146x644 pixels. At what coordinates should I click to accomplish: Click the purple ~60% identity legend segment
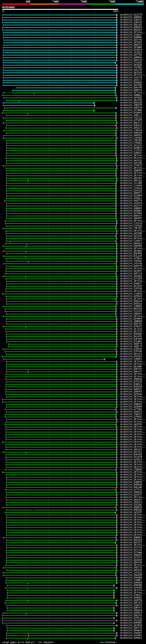coord(73,4)
